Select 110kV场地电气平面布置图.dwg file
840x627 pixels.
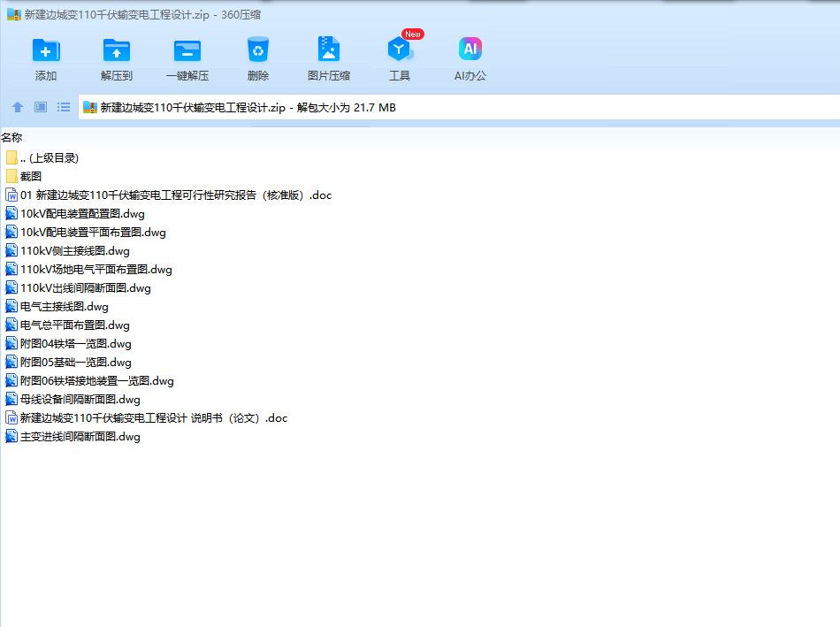tap(89, 270)
